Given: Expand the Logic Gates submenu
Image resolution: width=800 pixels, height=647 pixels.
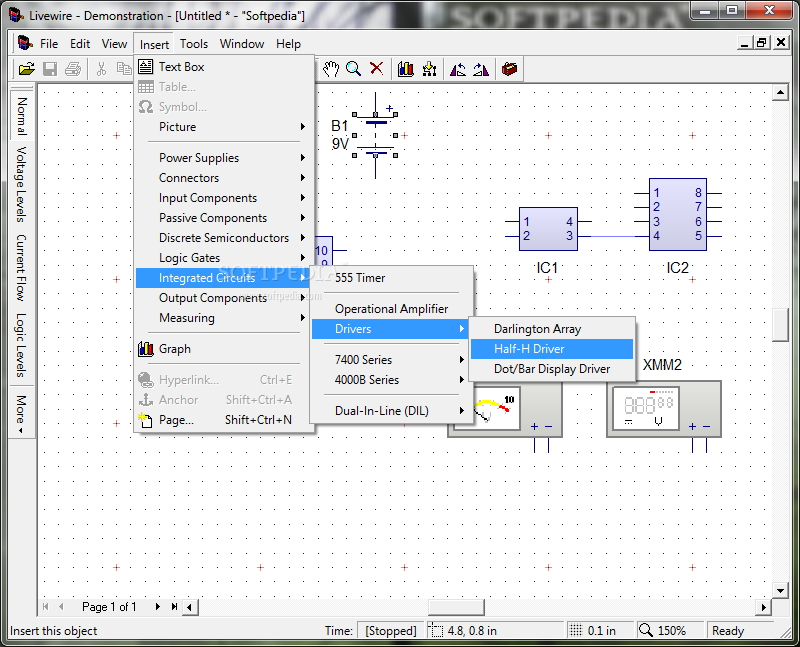Looking at the screenshot, I should click(x=225, y=258).
